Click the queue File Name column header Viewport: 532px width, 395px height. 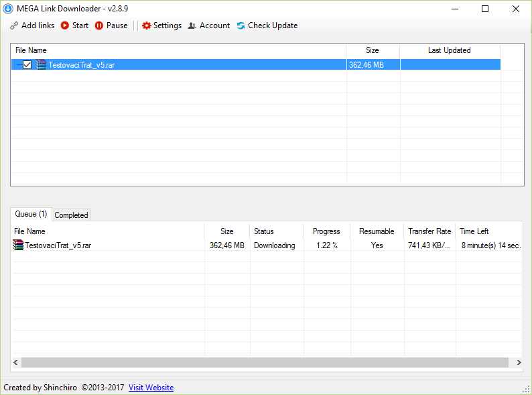coord(108,231)
